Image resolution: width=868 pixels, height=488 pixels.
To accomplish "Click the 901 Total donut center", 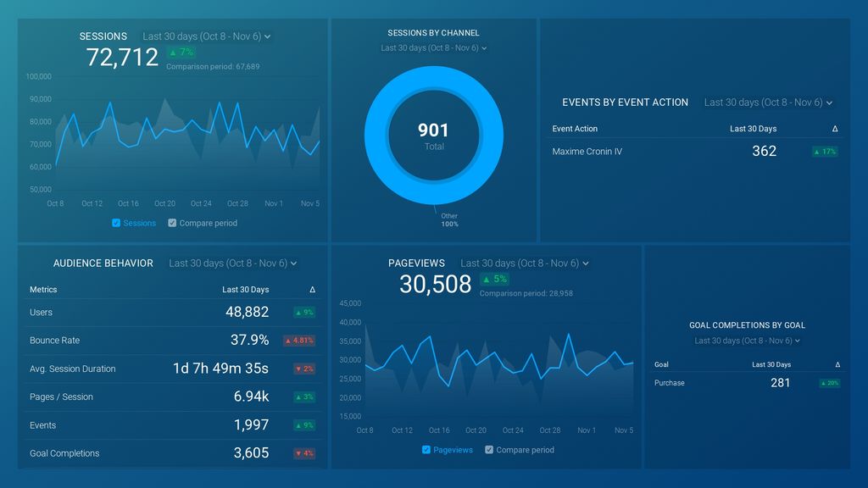I will [x=433, y=136].
